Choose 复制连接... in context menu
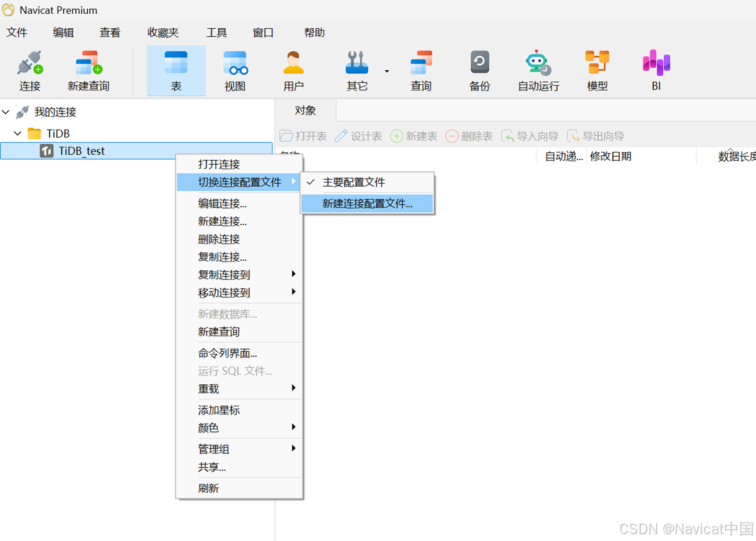 point(239,257)
